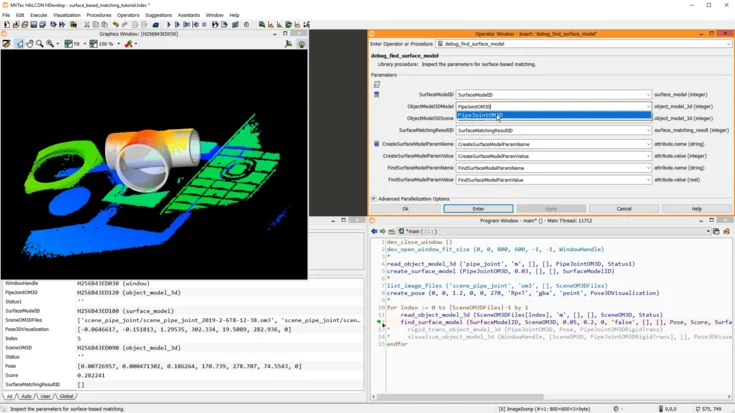This screenshot has height=413, width=735.
Task: Select the hand pan tool in Graphics Window
Action: coord(30,44)
